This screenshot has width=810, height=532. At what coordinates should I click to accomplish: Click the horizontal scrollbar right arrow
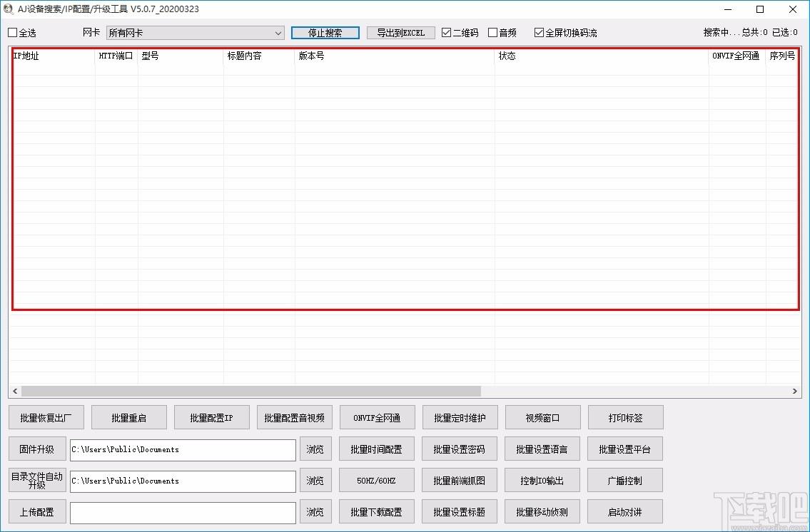click(x=794, y=391)
